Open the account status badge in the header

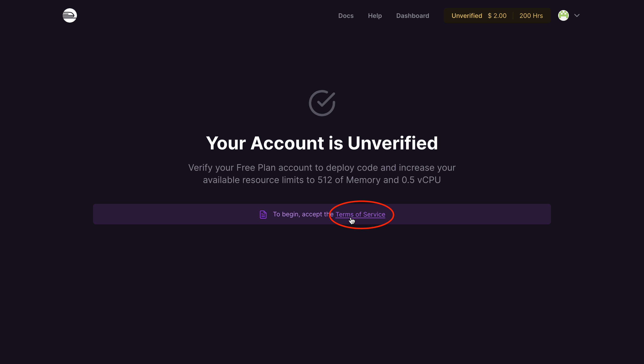point(497,15)
